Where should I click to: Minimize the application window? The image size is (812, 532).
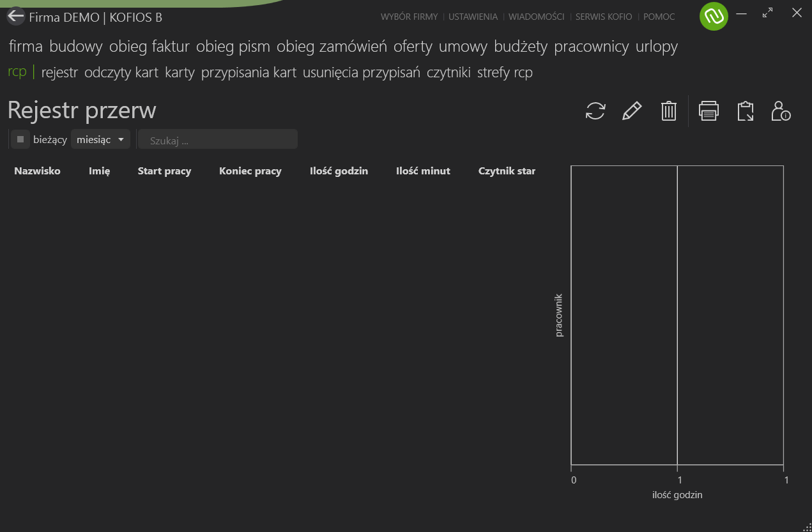742,13
